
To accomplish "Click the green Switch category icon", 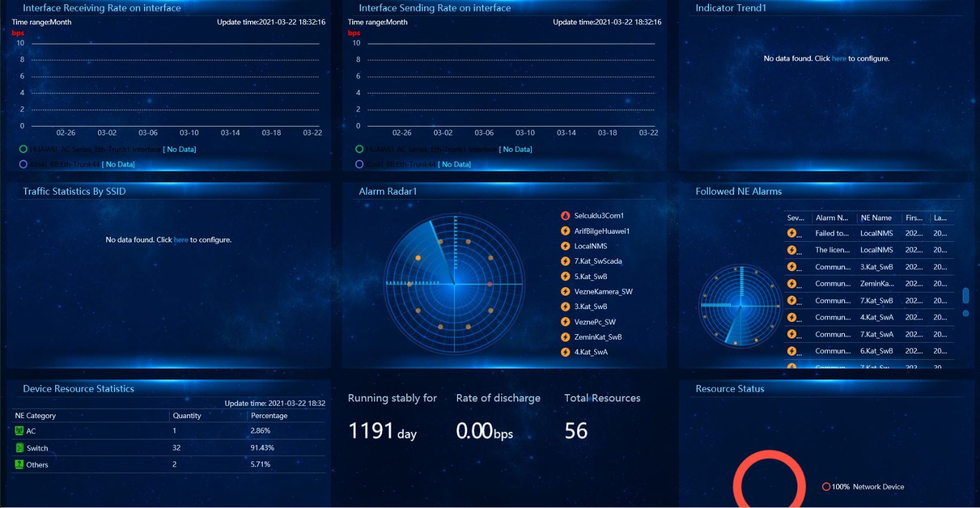I will point(19,448).
